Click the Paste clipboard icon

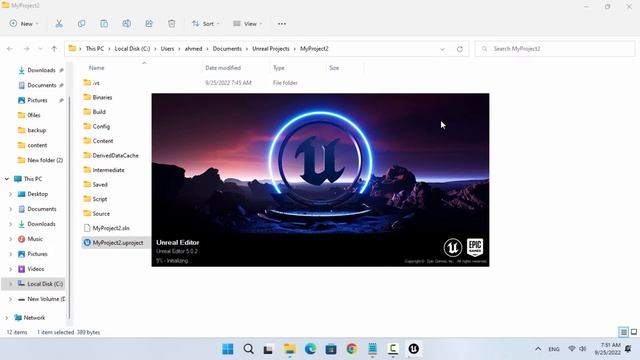point(104,24)
